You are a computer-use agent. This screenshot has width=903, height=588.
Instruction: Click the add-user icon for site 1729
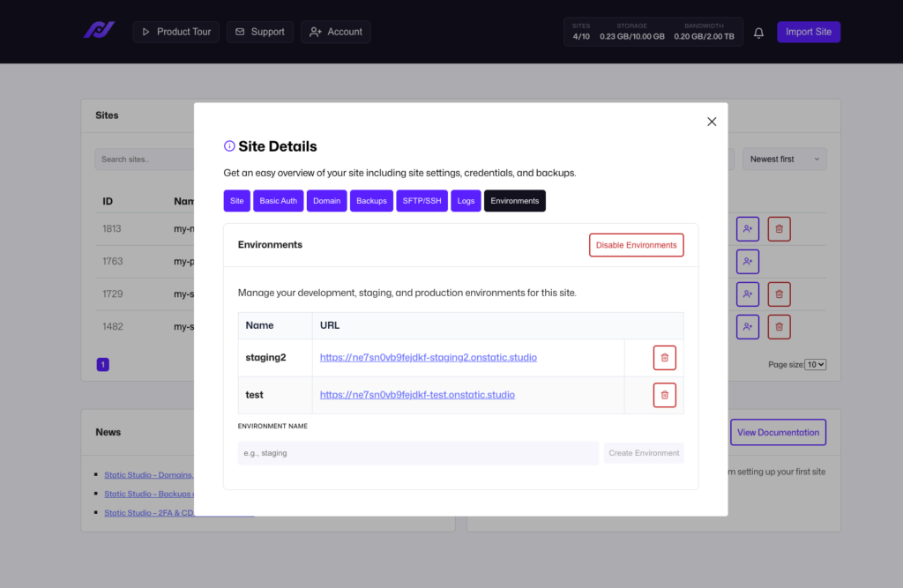tap(747, 294)
